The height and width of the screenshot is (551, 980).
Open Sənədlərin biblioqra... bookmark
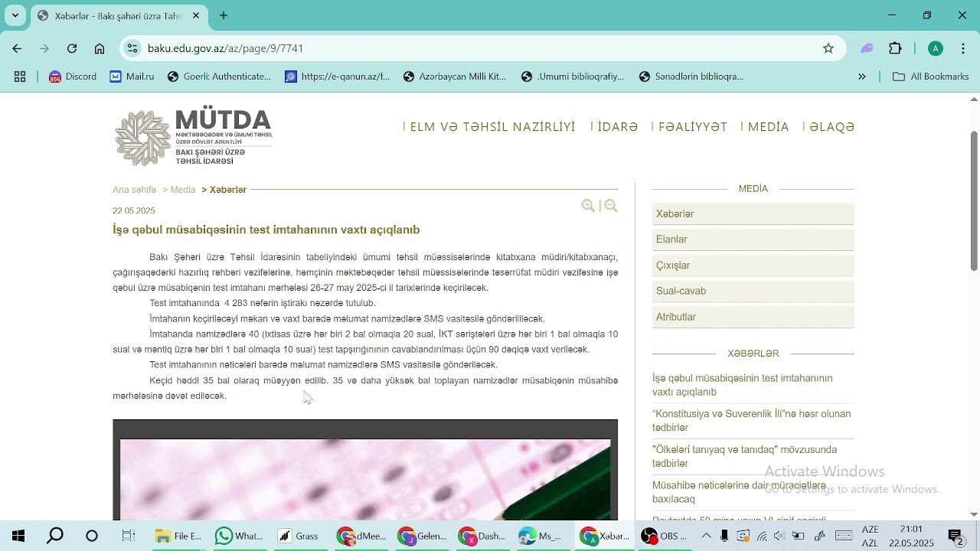coord(691,77)
